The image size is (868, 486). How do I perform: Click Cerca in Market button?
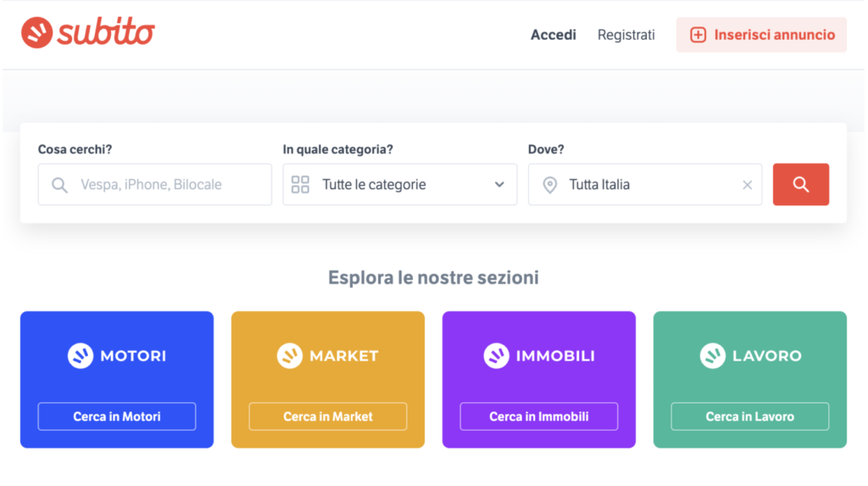328,416
